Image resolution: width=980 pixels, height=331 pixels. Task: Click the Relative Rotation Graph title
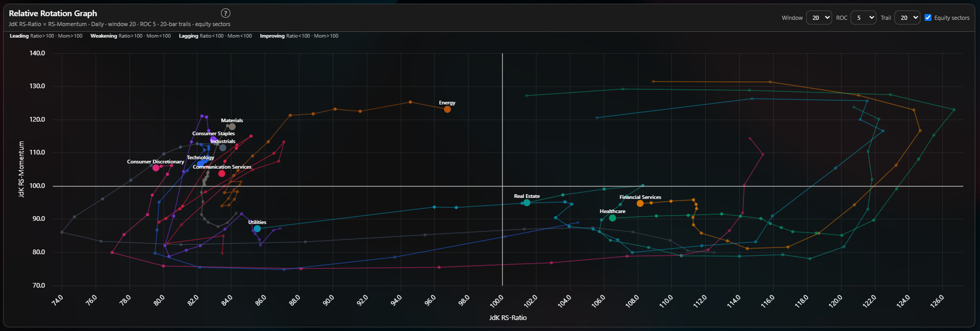(x=53, y=14)
